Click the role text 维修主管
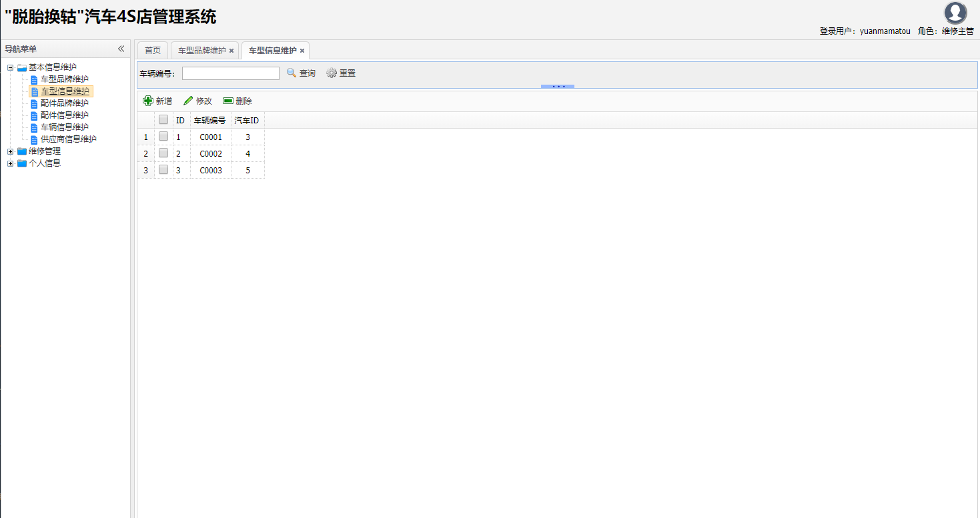 958,31
